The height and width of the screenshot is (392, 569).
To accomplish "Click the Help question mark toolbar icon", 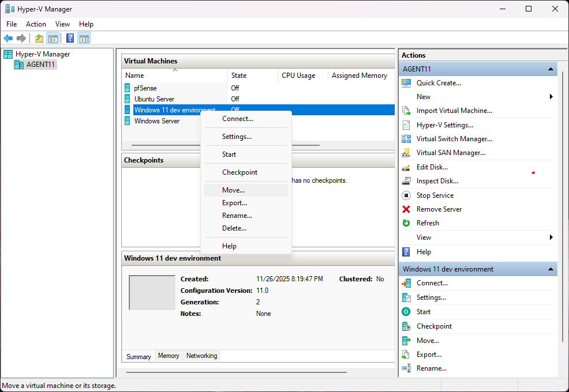I will click(x=70, y=39).
